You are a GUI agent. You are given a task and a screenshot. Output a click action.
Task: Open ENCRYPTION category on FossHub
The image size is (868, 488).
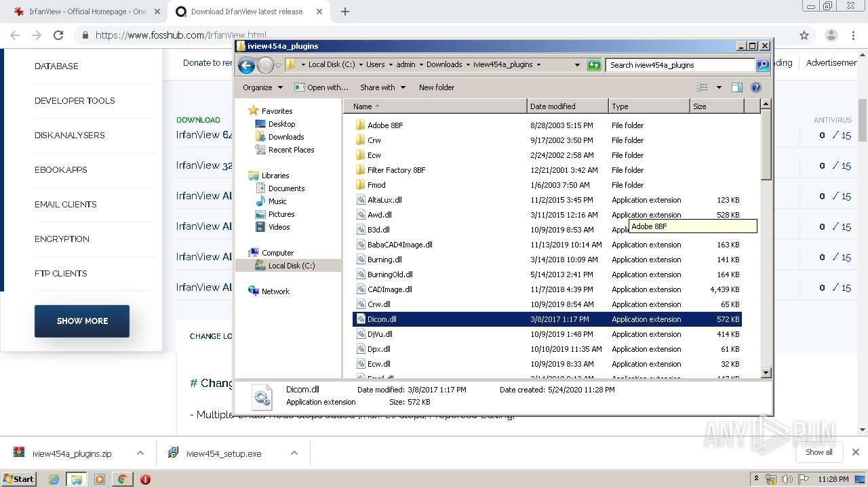[62, 239]
